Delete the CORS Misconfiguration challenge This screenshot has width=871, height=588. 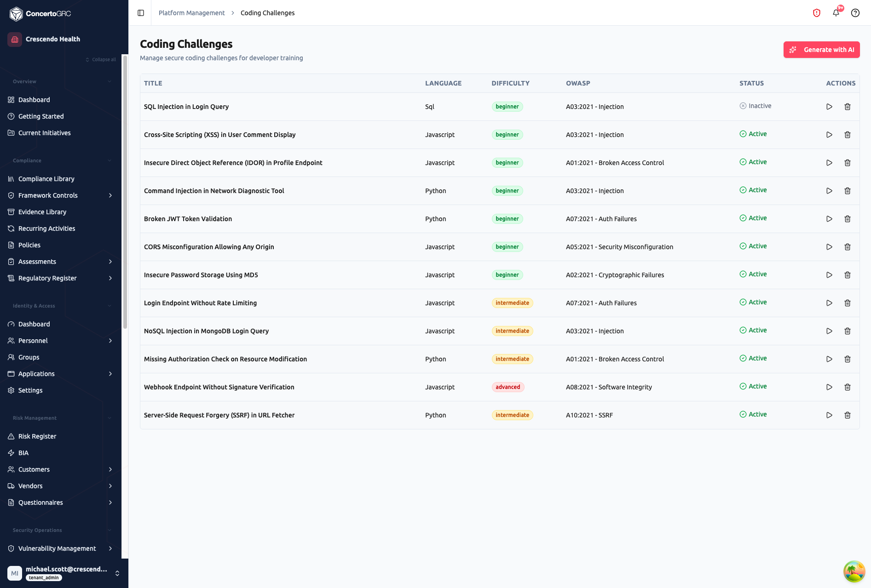[x=848, y=247]
